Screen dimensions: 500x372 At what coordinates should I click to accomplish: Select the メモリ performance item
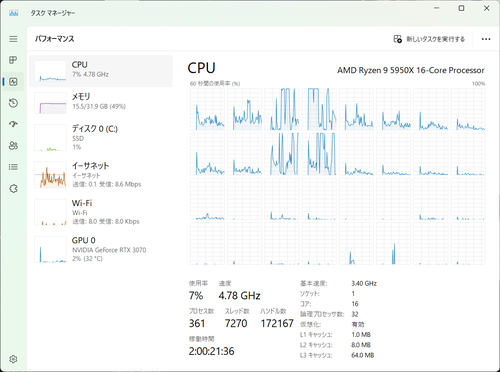point(101,103)
